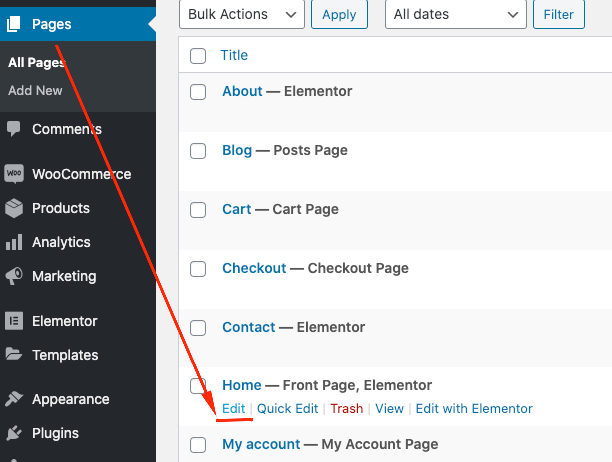Click the red Trash link under Home
The height and width of the screenshot is (462, 612).
tap(347, 408)
